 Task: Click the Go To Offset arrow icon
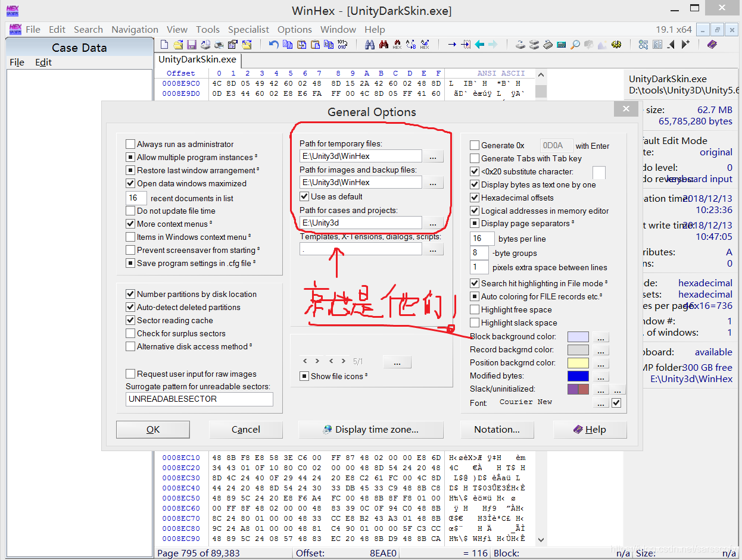pyautogui.click(x=452, y=45)
